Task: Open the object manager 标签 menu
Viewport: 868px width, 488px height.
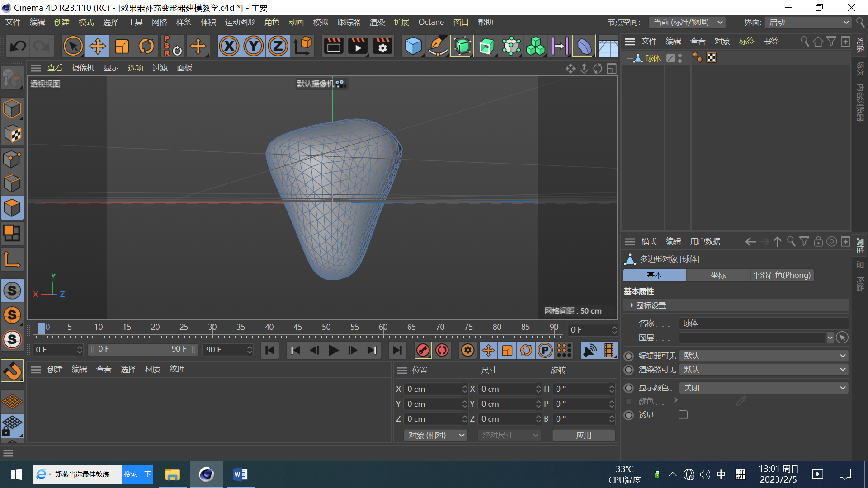Action: 746,41
